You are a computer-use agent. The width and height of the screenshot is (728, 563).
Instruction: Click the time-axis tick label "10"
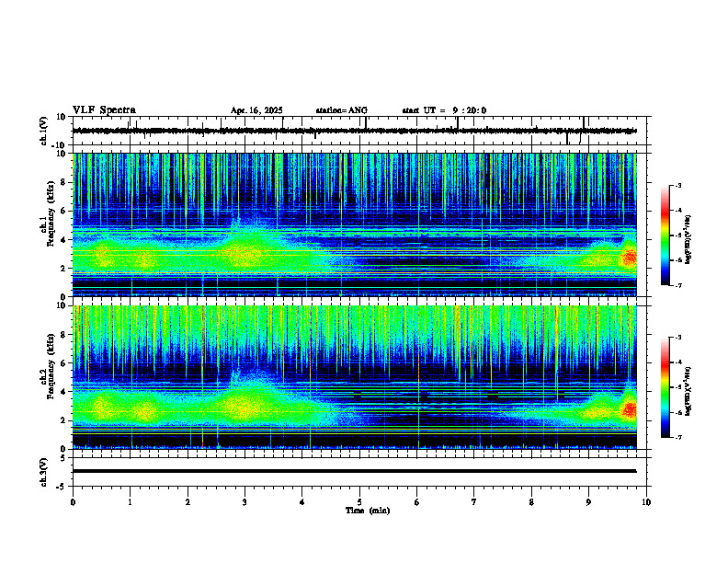646,502
